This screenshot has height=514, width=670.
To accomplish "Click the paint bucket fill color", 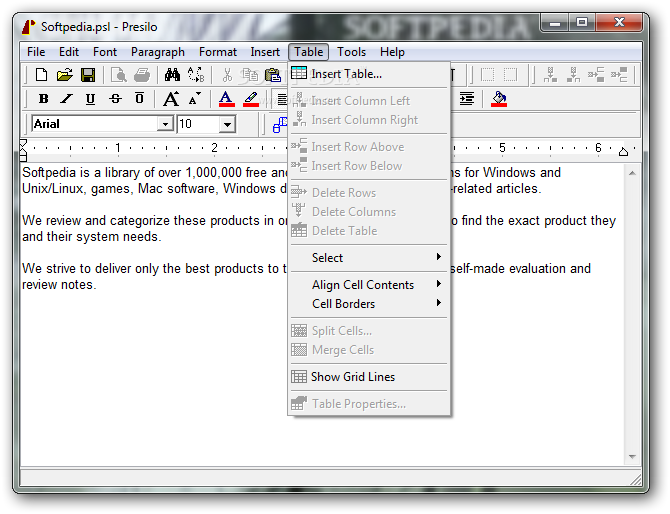I will click(499, 99).
